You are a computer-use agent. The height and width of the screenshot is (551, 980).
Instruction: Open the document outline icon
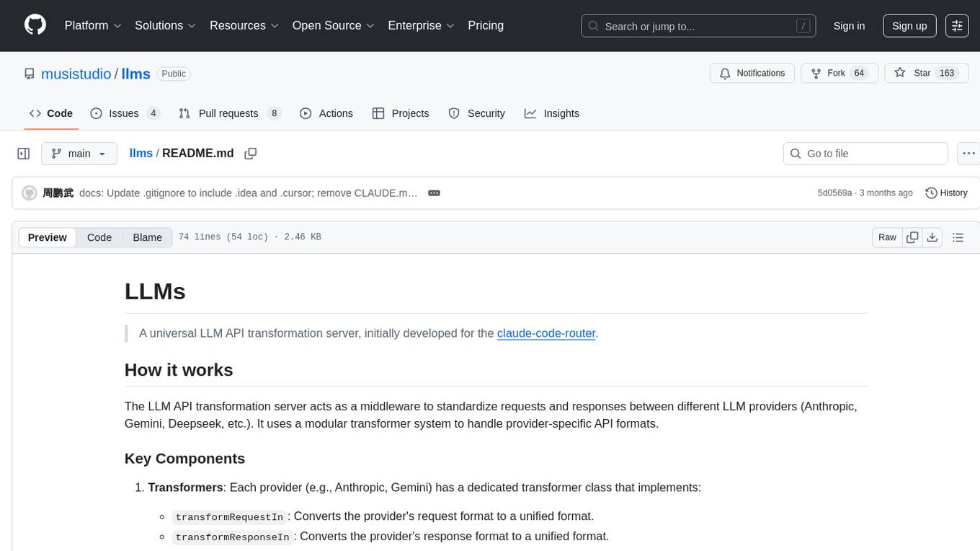(x=958, y=237)
